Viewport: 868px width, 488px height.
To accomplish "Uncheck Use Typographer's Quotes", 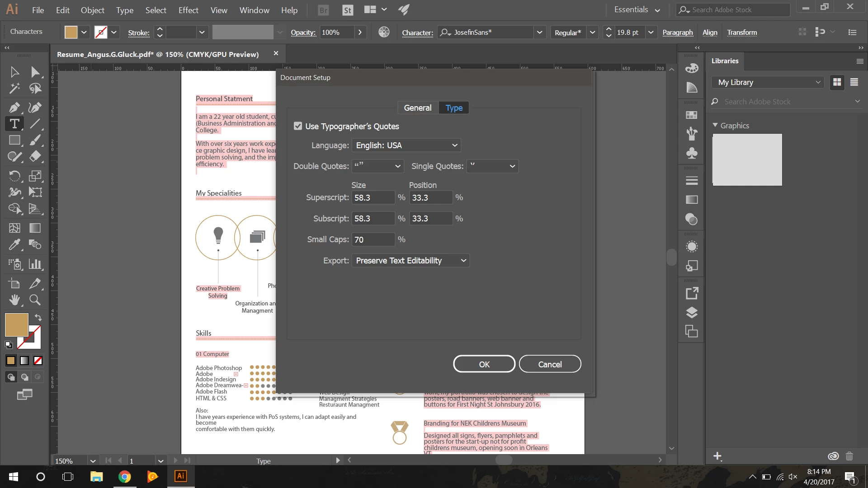I will point(298,126).
